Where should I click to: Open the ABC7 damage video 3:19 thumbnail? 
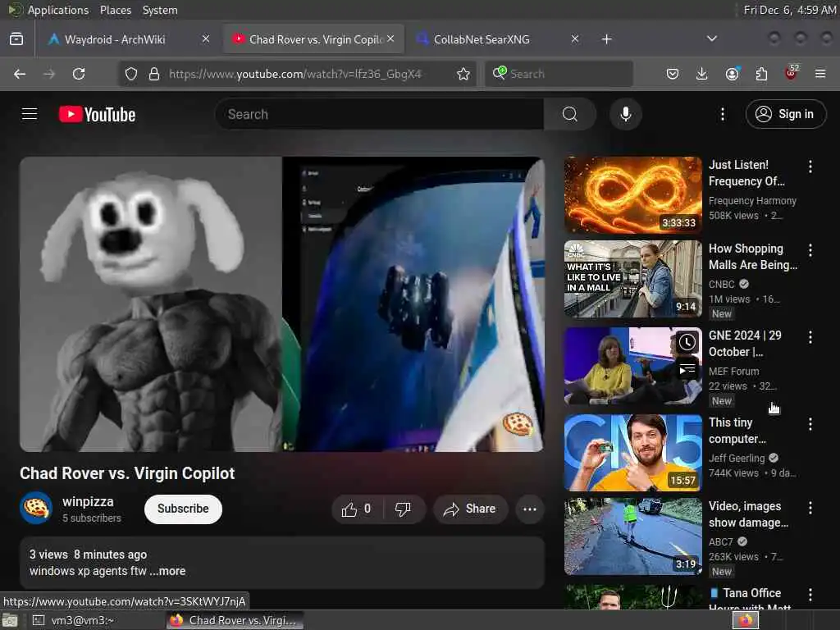(632, 536)
